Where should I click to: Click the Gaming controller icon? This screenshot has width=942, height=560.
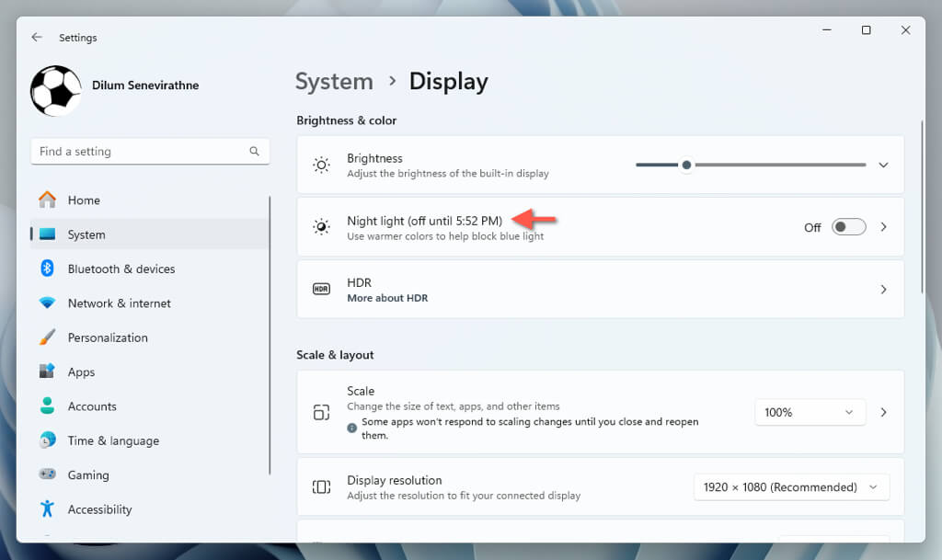tap(47, 474)
